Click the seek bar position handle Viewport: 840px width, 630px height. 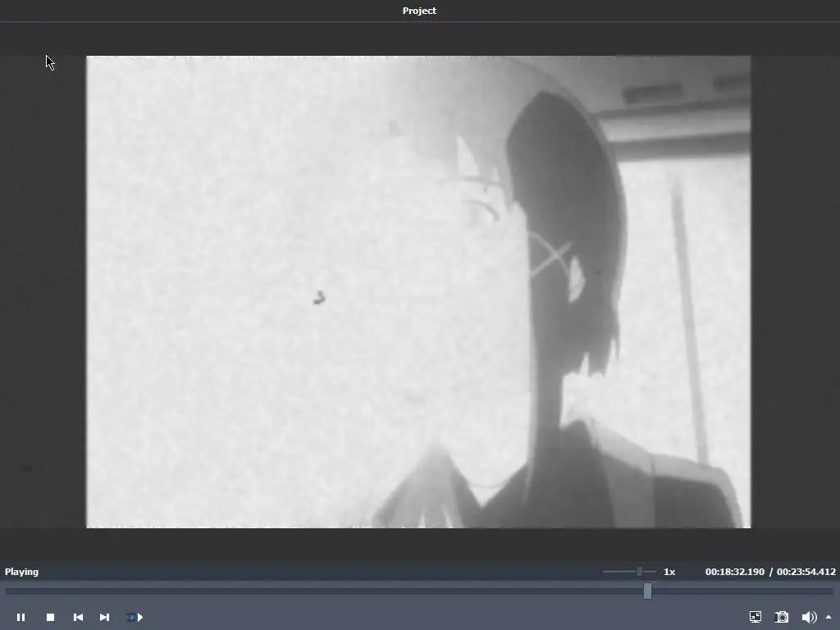(x=648, y=591)
